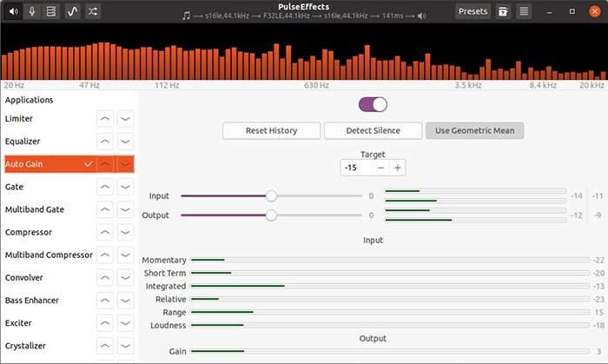Viewport: 608px width, 364px height.
Task: Click the calibration microphone icon
Action: point(503,11)
